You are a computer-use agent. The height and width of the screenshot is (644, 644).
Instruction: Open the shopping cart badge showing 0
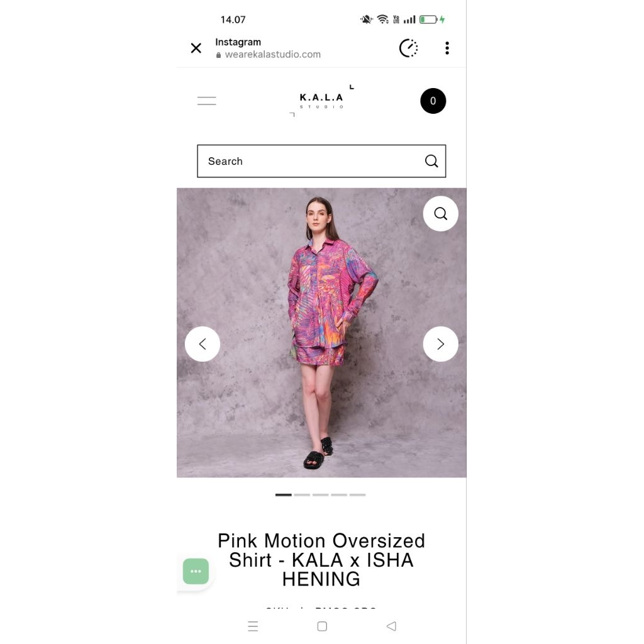pos(433,101)
